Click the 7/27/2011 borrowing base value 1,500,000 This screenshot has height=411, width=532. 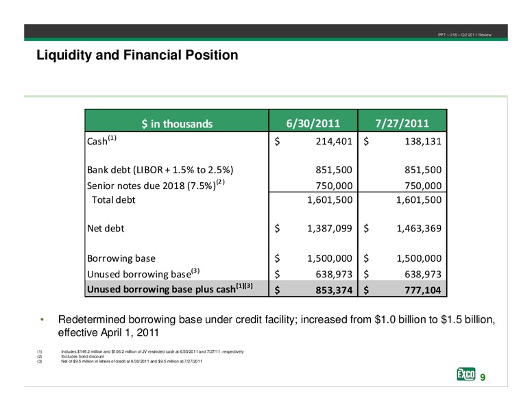click(419, 258)
